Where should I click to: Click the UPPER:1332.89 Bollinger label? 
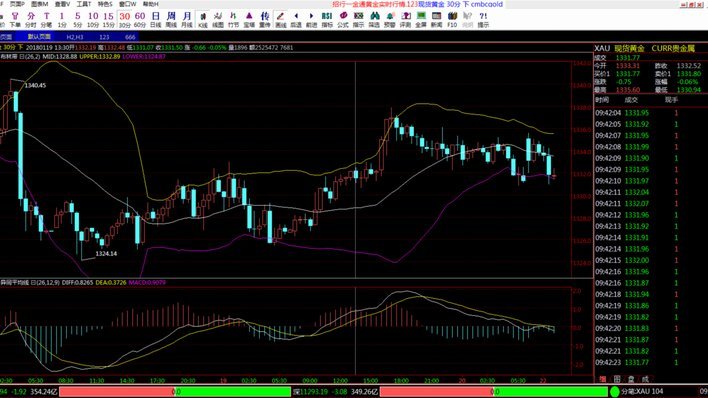point(100,56)
